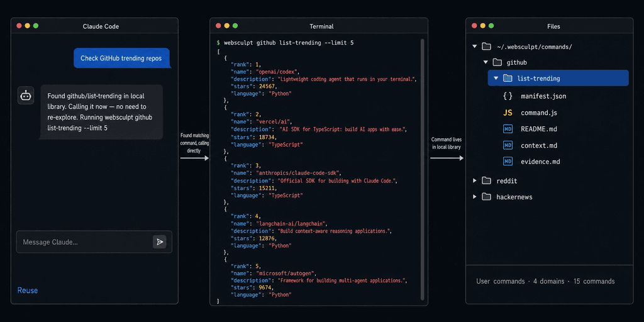Open command.js in Files
Image resolution: width=644 pixels, height=322 pixels.
(x=539, y=113)
